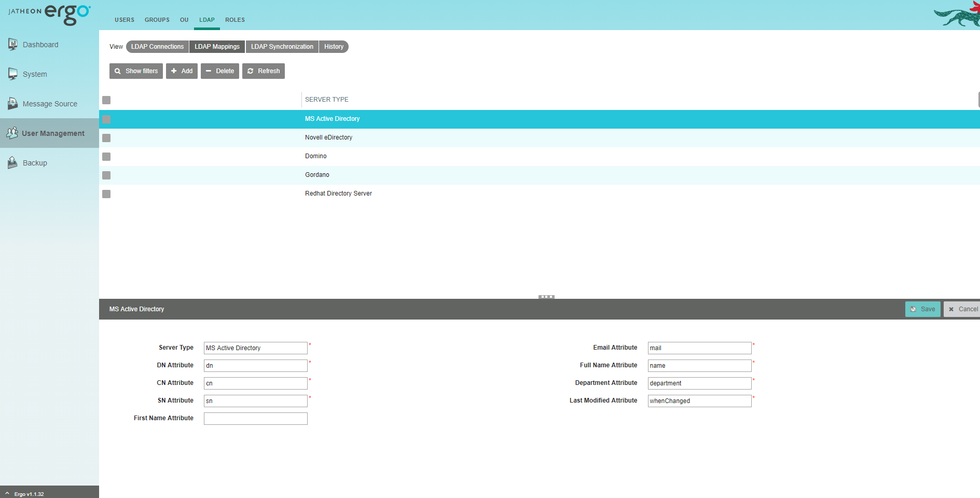Viewport: 980px width, 498px height.
Task: Check the Gordano row checkbox
Action: (106, 175)
